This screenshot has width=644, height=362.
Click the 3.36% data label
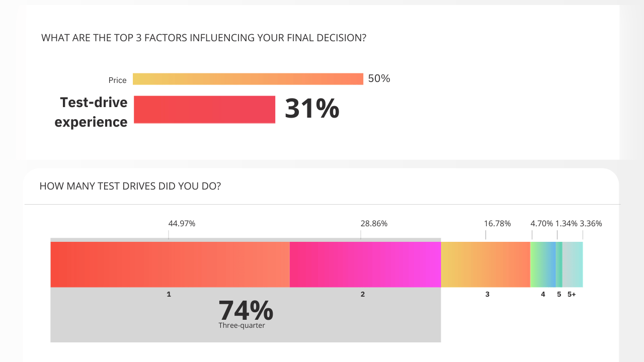[x=591, y=223]
